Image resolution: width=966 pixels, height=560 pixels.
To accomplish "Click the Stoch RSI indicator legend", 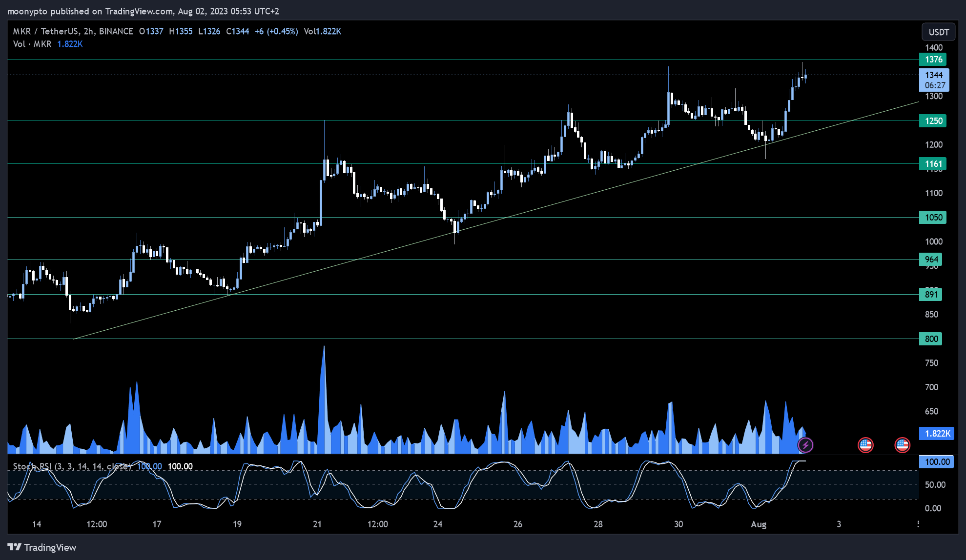I will pyautogui.click(x=72, y=466).
